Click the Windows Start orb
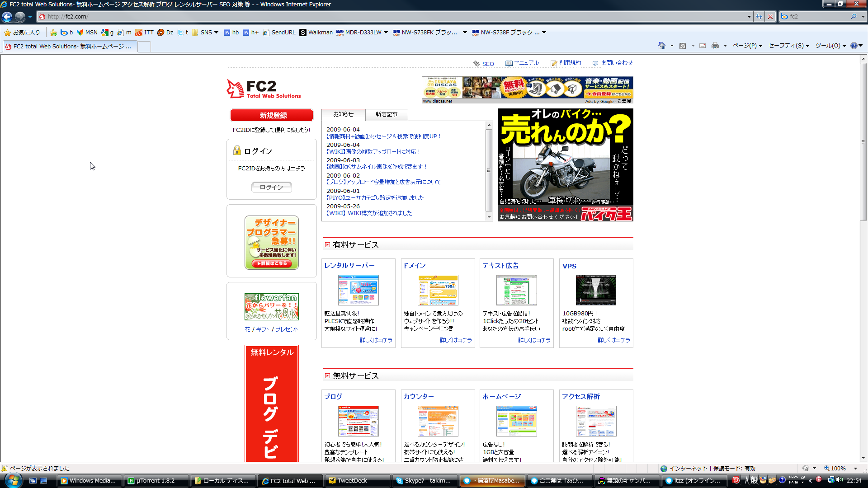The width and height of the screenshot is (868, 488). pos(13,480)
